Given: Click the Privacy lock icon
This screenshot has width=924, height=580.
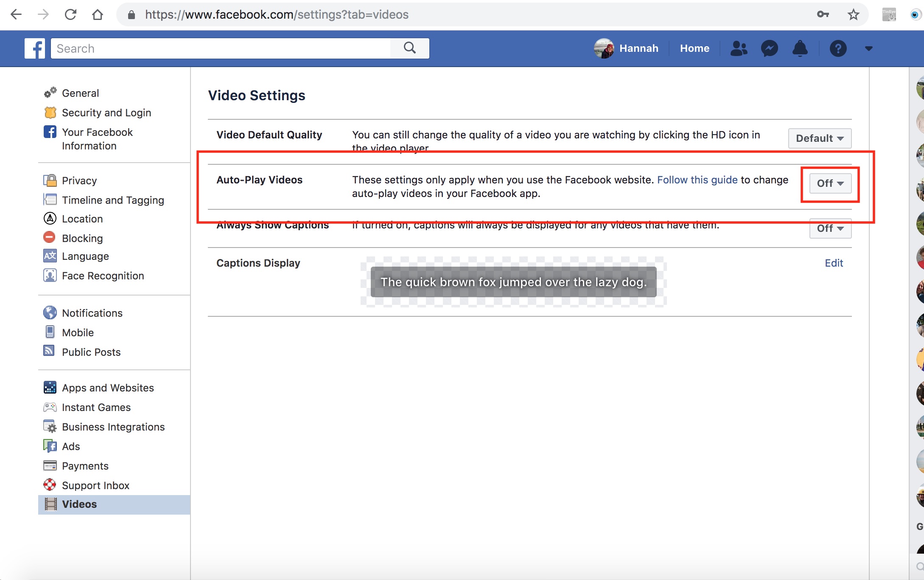Looking at the screenshot, I should point(50,180).
